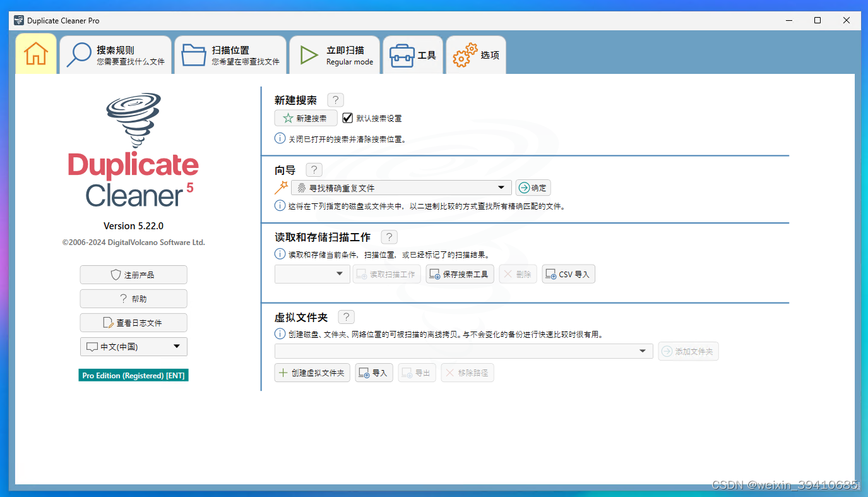Expand the 寻找精确重复文件 wizard dropdown
This screenshot has height=497, width=868.
click(401, 188)
